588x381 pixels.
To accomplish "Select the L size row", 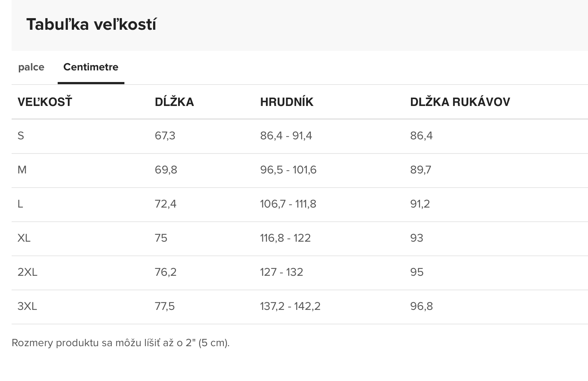I will click(300, 204).
